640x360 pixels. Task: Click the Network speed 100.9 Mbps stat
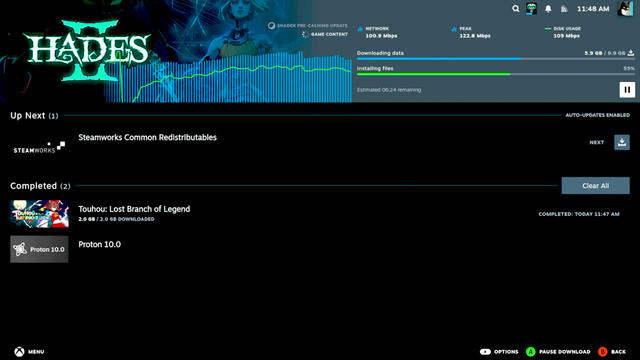[x=378, y=32]
